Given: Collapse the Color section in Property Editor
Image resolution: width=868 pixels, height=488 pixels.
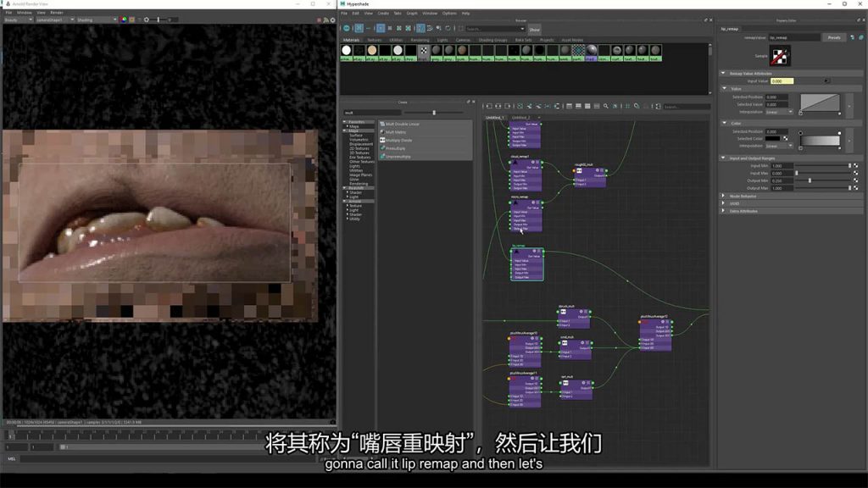Looking at the screenshot, I should click(x=725, y=124).
